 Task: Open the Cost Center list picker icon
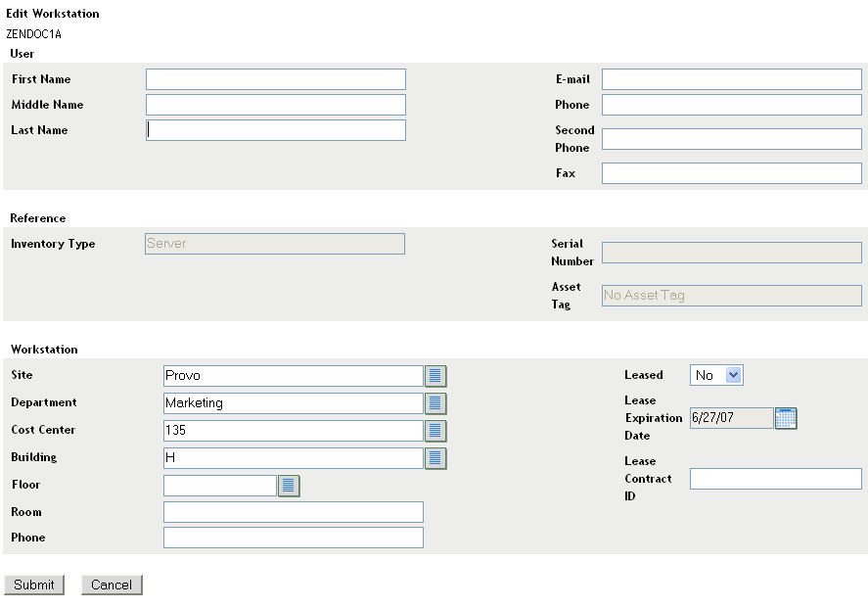tap(435, 431)
